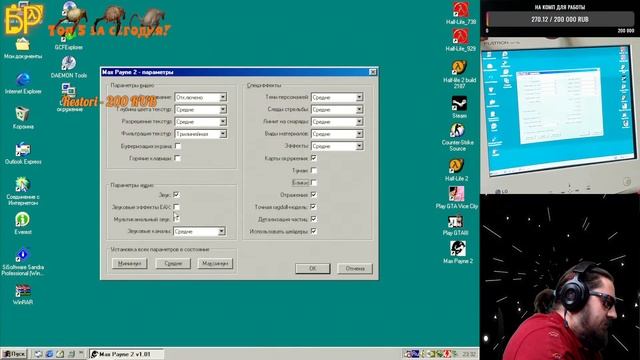Select the Half-Life 2 desktop shortcut
Viewport: 640px width, 360px height.
point(457,170)
